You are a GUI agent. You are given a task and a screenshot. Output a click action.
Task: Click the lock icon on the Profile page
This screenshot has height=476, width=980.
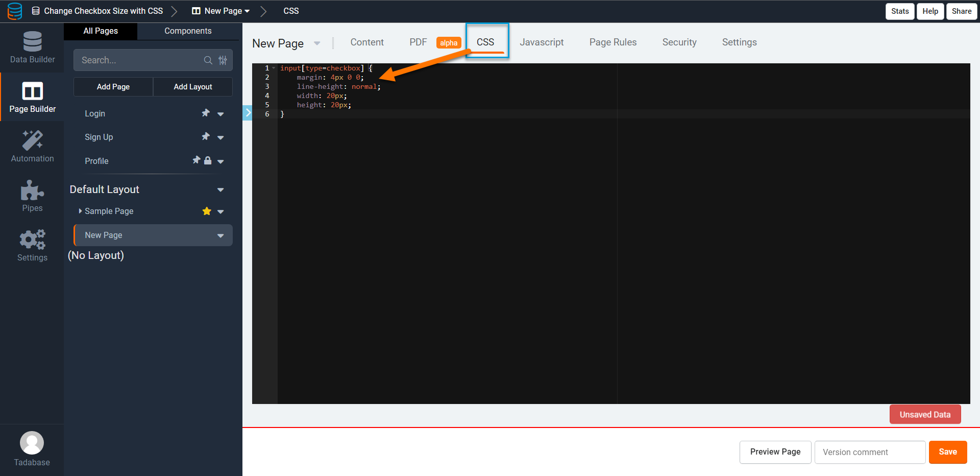tap(207, 160)
